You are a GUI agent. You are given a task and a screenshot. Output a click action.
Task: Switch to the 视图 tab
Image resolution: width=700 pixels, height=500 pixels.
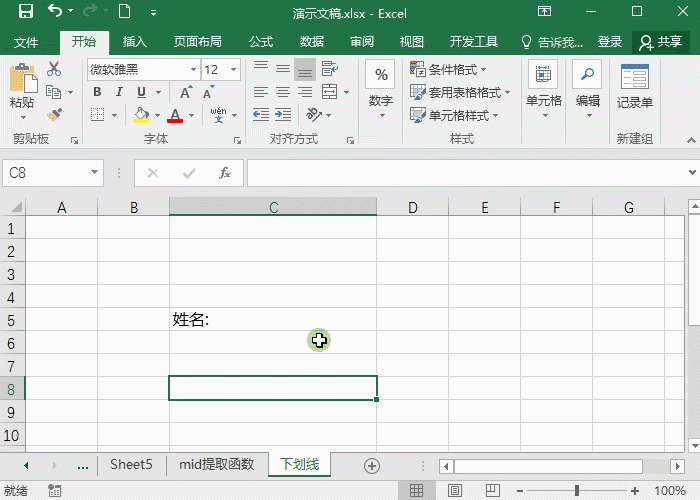(412, 42)
